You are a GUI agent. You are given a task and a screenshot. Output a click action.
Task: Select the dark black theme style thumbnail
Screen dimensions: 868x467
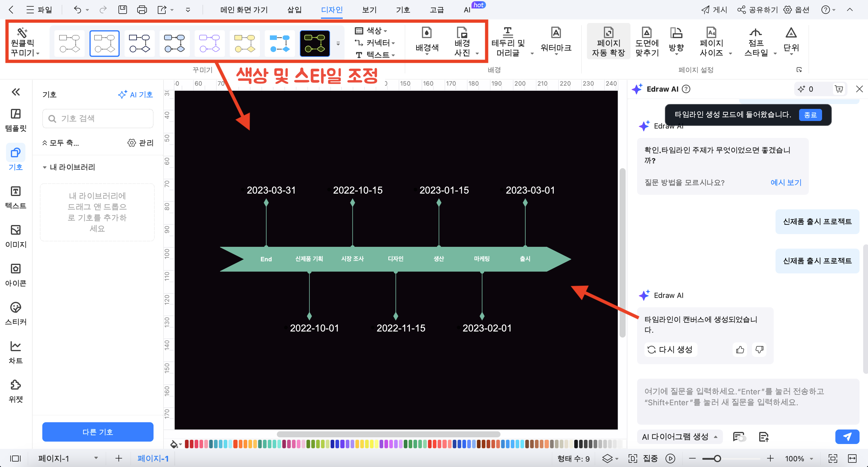pos(315,43)
